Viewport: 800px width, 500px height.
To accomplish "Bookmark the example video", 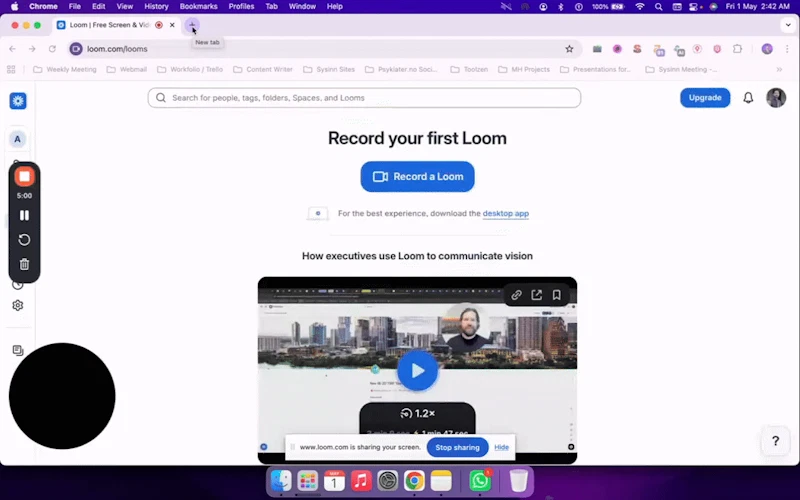I will (x=557, y=295).
